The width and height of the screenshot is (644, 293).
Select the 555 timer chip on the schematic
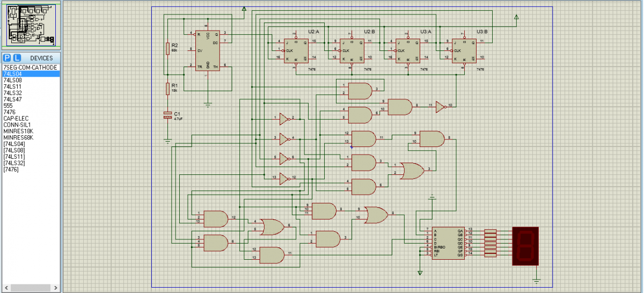coord(208,52)
